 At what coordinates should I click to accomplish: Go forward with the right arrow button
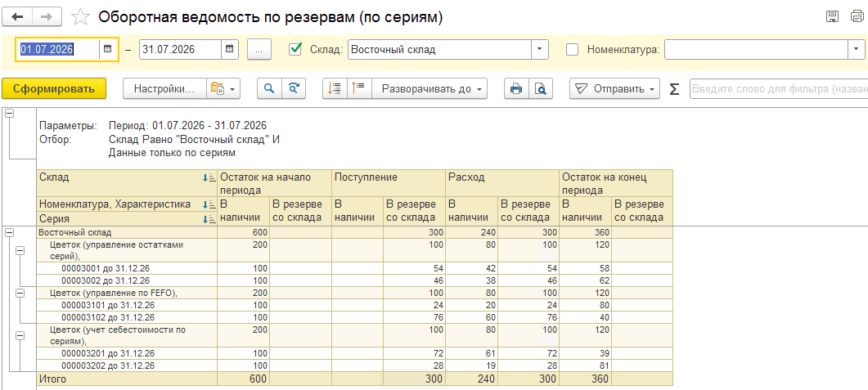coord(47,16)
